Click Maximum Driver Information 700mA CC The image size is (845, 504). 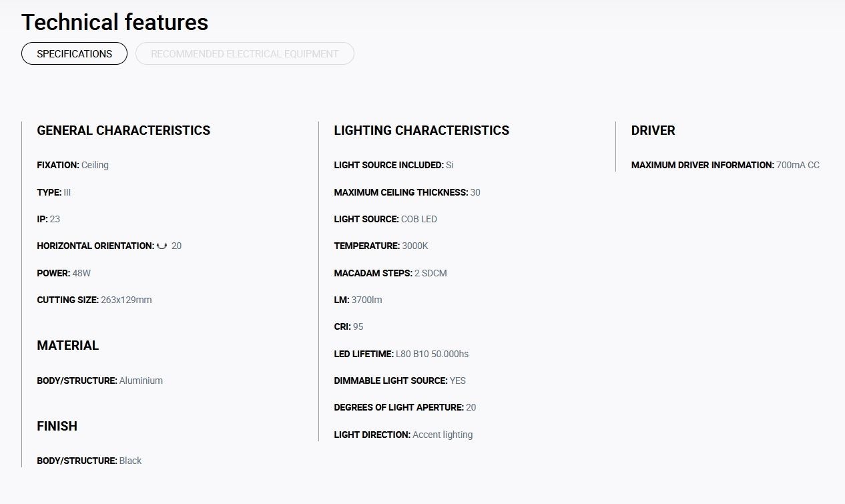click(x=725, y=165)
